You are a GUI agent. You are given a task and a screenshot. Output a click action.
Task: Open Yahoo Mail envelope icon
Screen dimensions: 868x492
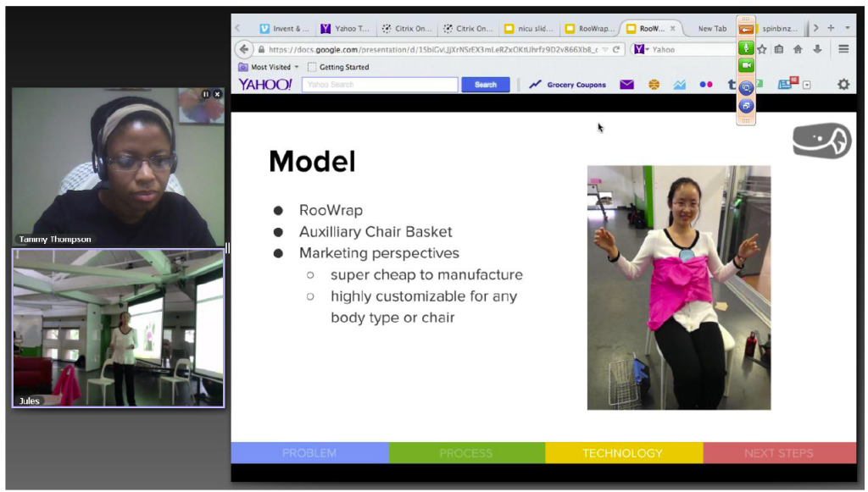[626, 85]
